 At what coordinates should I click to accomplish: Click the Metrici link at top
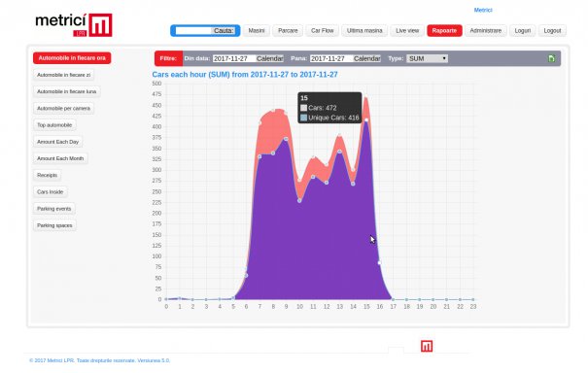(x=483, y=10)
